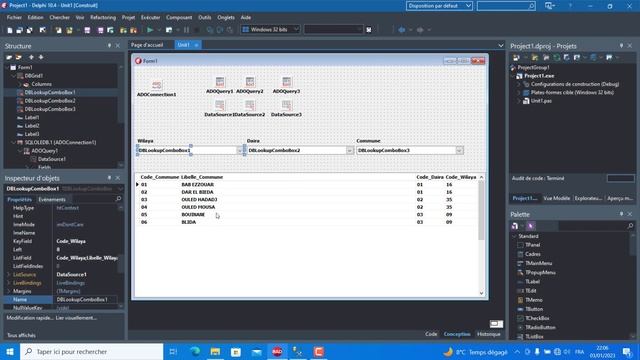
Task: Click the TMainMenu icon in Palette
Action: click(x=520, y=263)
